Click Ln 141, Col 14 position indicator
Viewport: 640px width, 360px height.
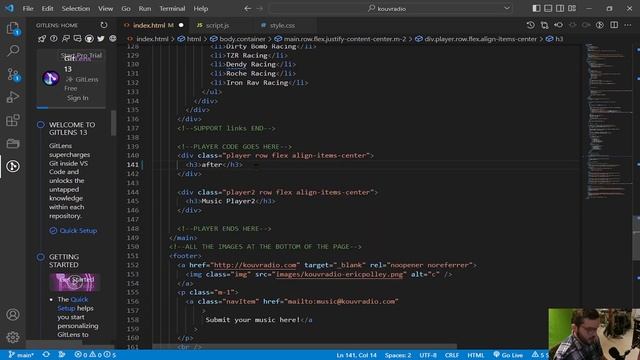356,355
